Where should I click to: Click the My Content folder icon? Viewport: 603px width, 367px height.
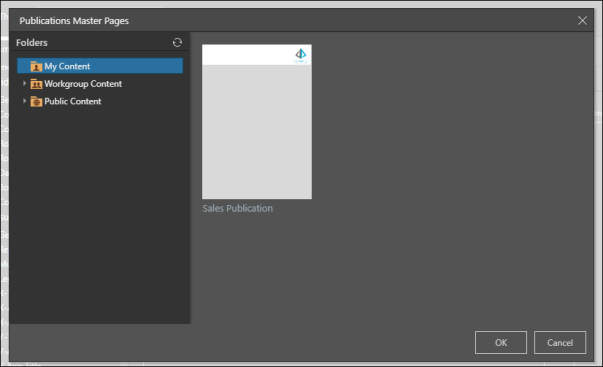point(36,66)
